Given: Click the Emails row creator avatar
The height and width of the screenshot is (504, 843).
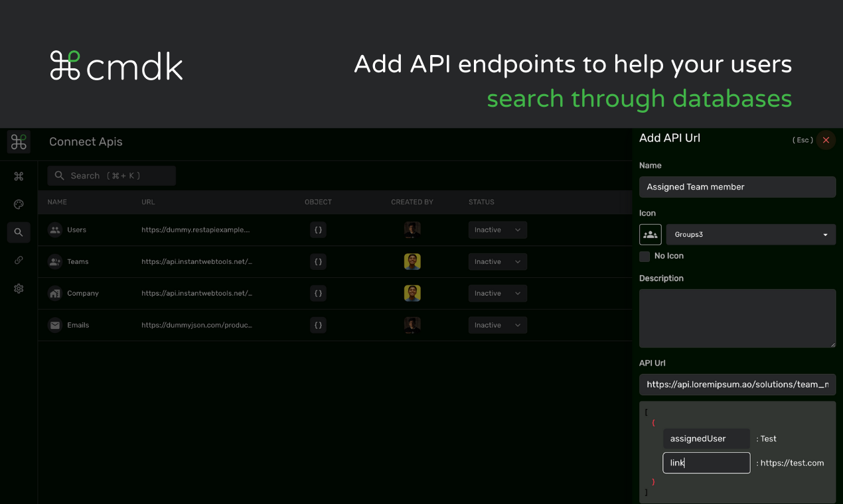Looking at the screenshot, I should click(x=412, y=325).
